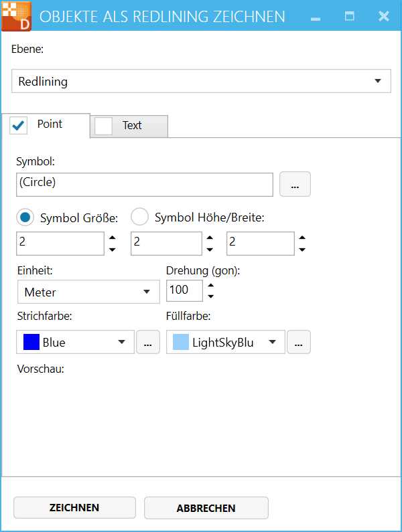Open the Strichfarbe Blue dropdown
This screenshot has height=532, width=402.
(75, 343)
